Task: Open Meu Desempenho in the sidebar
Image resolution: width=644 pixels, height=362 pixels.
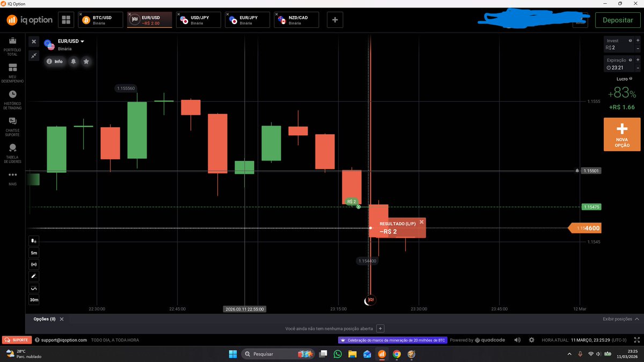Action: [x=12, y=73]
